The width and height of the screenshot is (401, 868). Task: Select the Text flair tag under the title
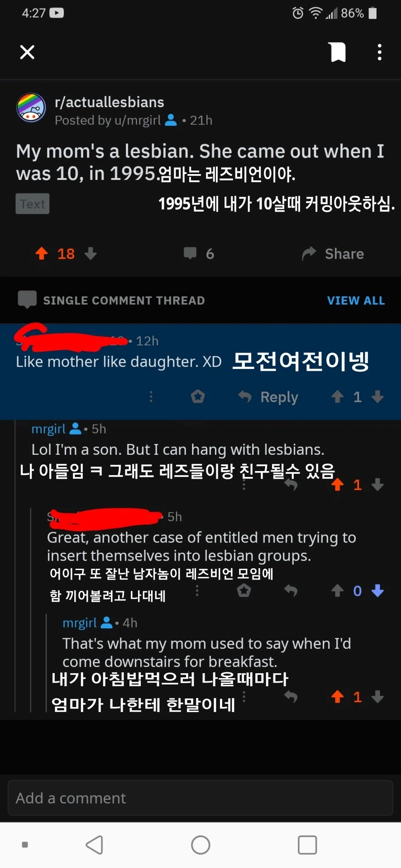click(32, 203)
